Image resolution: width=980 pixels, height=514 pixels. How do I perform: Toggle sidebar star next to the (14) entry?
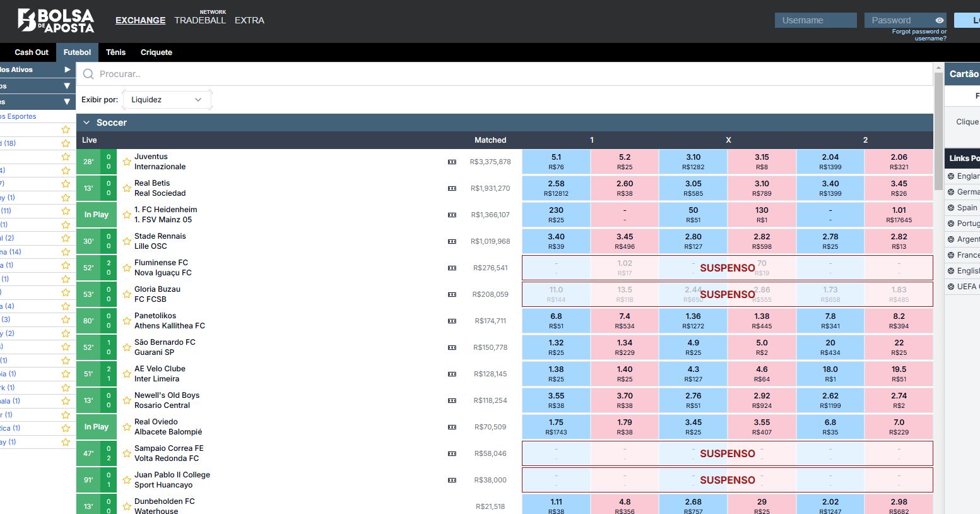pyautogui.click(x=66, y=252)
